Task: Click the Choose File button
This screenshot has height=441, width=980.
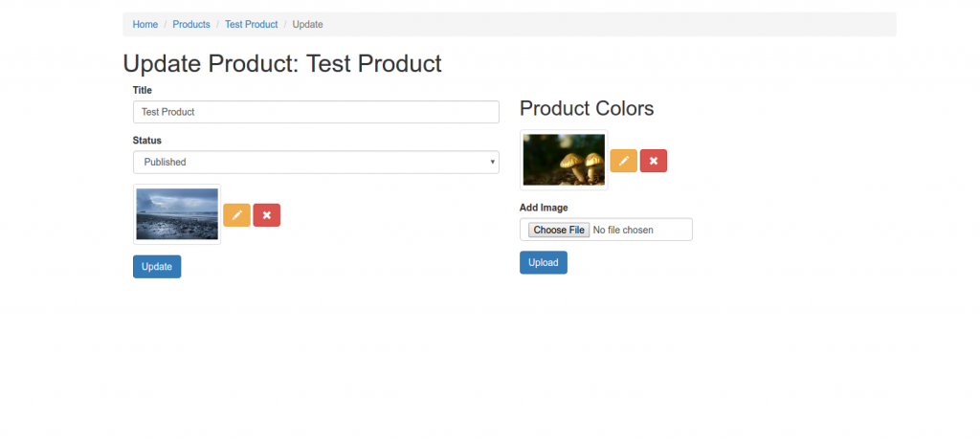Action: 559,230
